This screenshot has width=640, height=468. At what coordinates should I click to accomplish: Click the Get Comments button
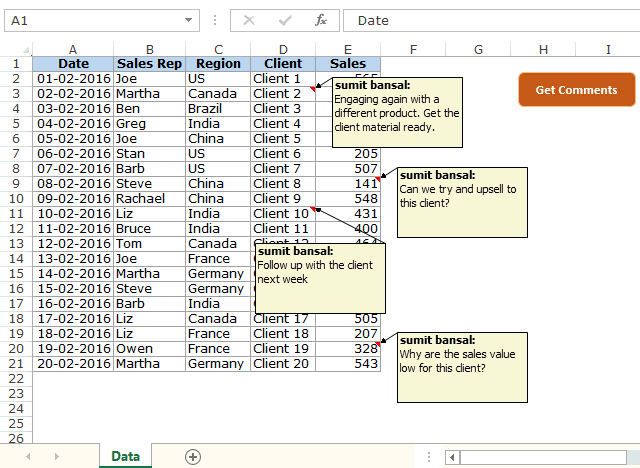tap(576, 90)
